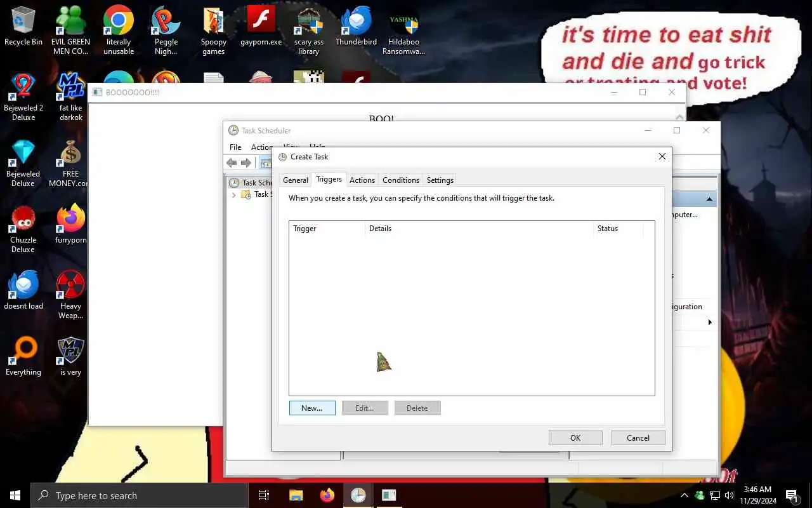
Task: Click the New... trigger button
Action: click(312, 408)
